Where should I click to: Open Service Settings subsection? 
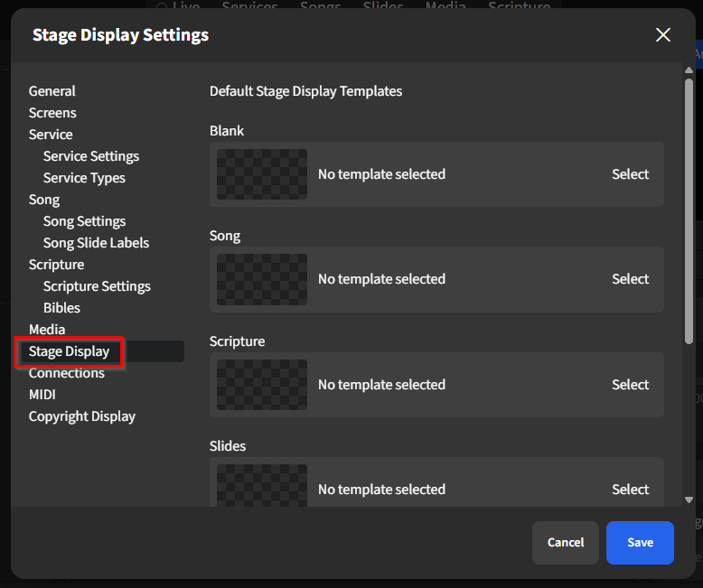[x=91, y=156]
